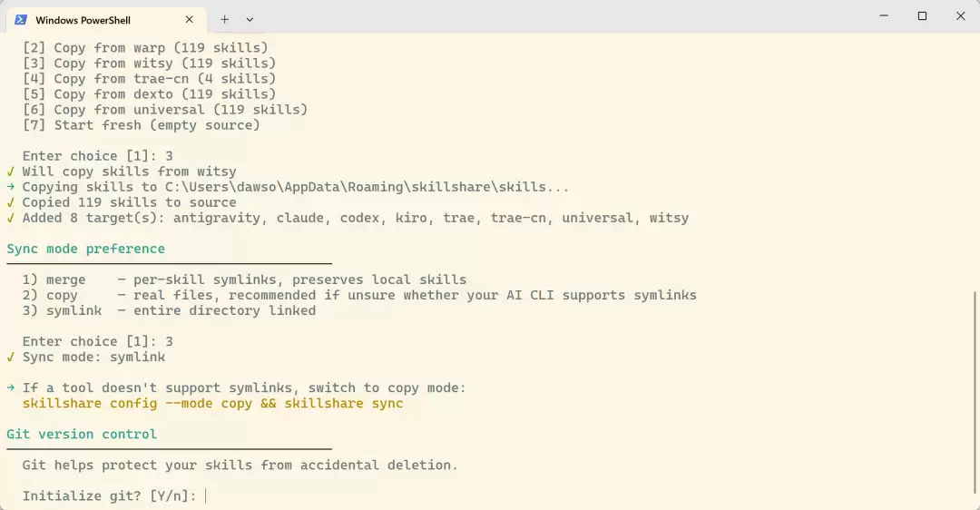
Task: Click the '3) symlink' entire directory line
Action: [x=169, y=310]
